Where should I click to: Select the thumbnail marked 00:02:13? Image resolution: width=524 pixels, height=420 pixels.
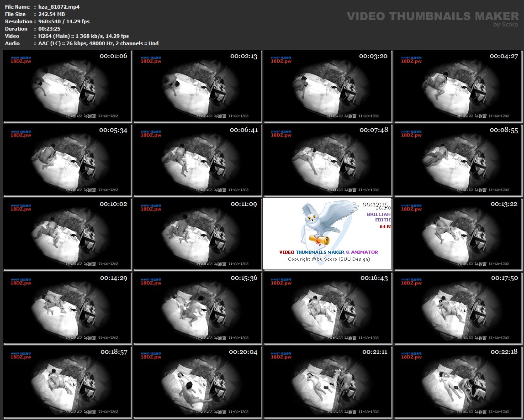(197, 86)
